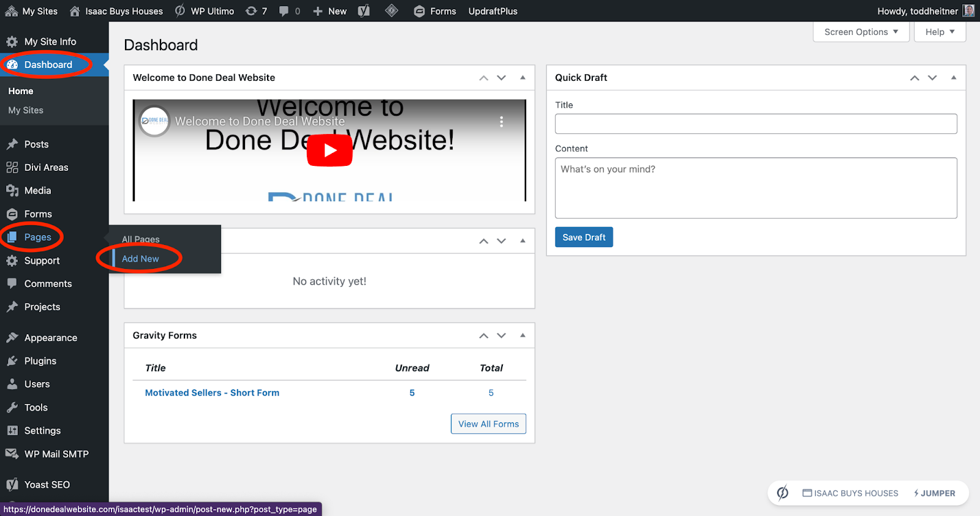Move Gravity Forms widget down
This screenshot has width=980, height=516.
click(502, 335)
